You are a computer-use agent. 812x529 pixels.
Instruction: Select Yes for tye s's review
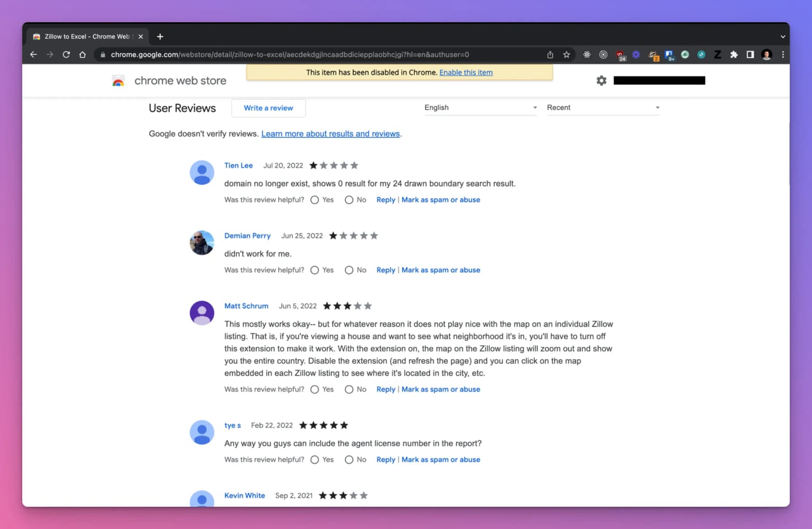click(x=315, y=460)
